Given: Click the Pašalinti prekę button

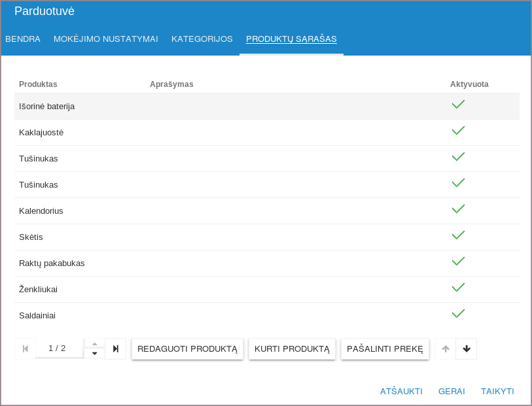Looking at the screenshot, I should point(385,348).
